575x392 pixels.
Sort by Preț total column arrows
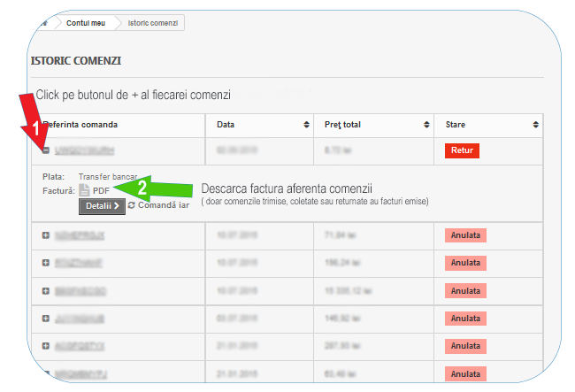(x=427, y=125)
